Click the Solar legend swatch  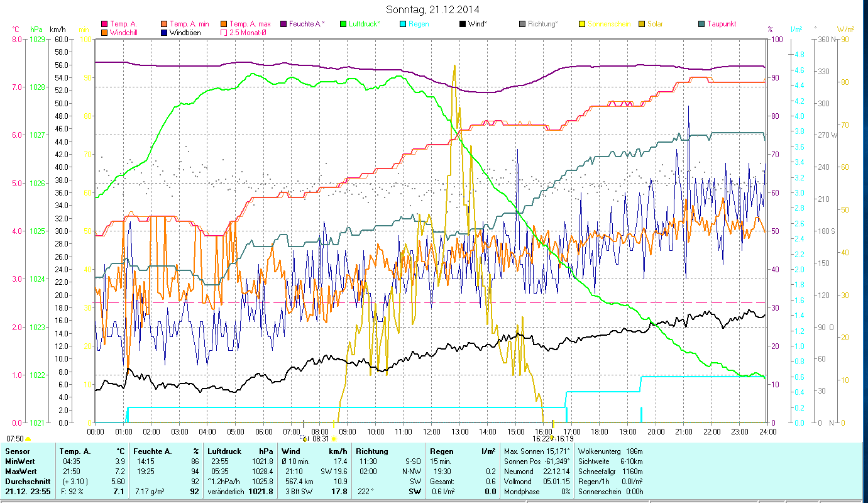coord(642,24)
